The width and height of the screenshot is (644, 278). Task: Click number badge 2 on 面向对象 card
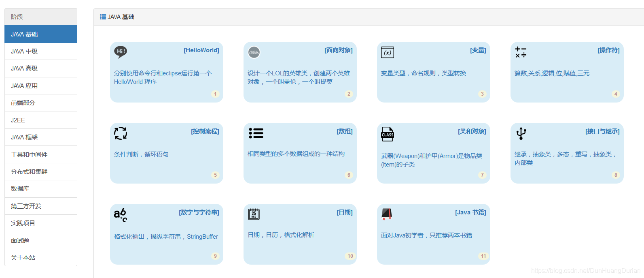tap(349, 94)
